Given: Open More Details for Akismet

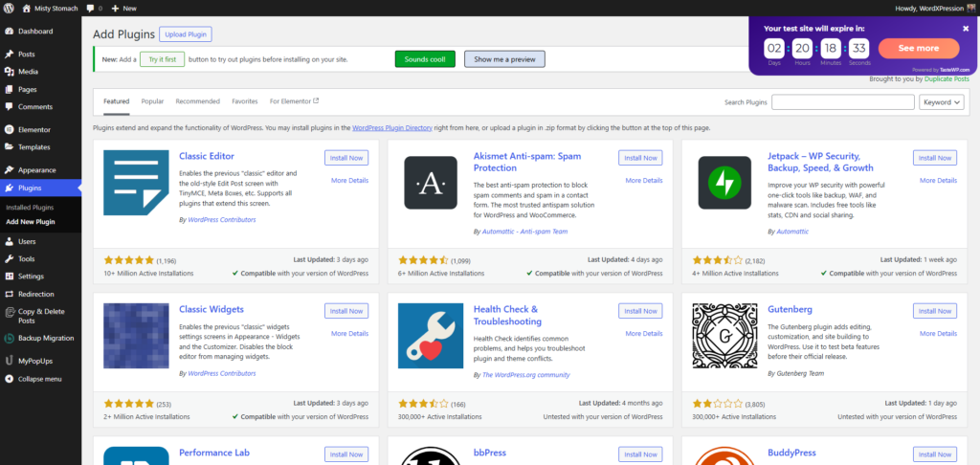Looking at the screenshot, I should pos(644,181).
